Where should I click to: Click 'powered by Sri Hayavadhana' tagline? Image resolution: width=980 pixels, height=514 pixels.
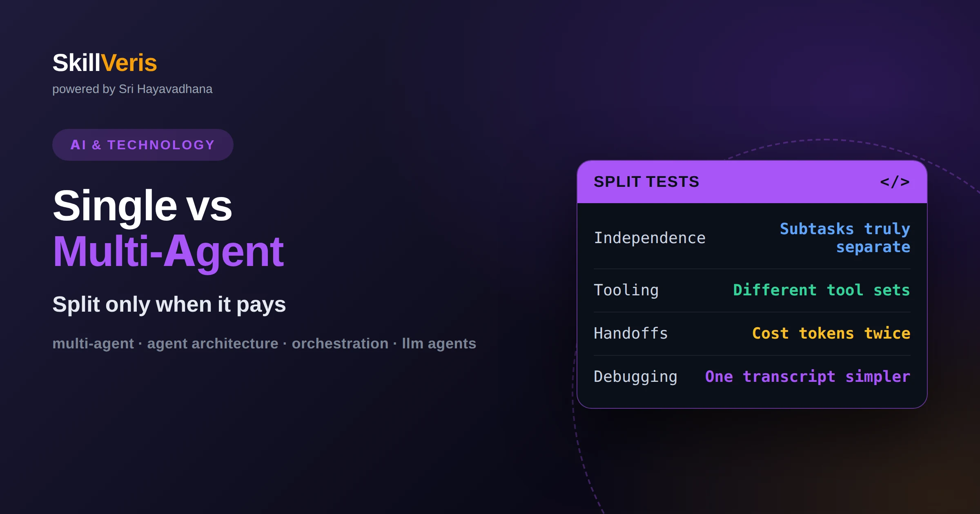tap(132, 89)
